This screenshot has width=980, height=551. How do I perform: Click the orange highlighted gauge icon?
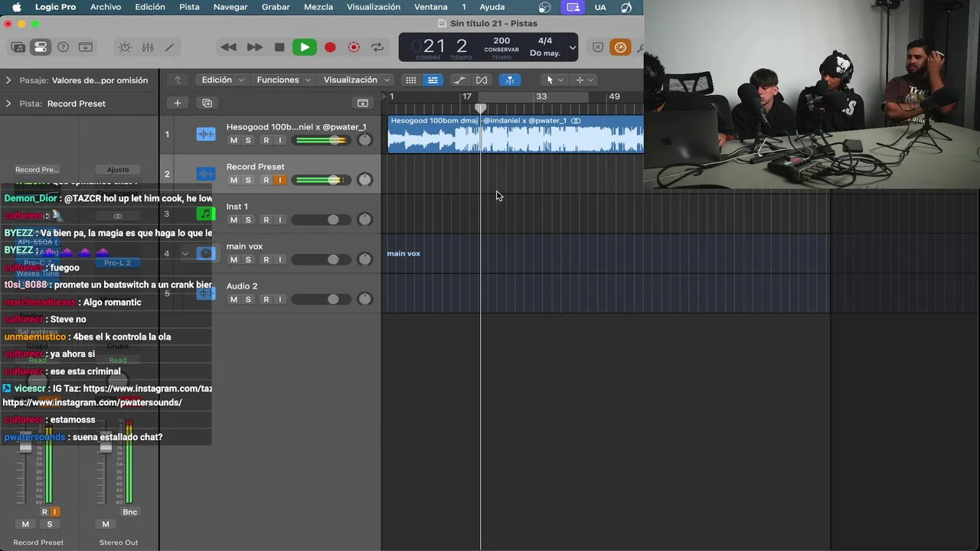coord(620,47)
